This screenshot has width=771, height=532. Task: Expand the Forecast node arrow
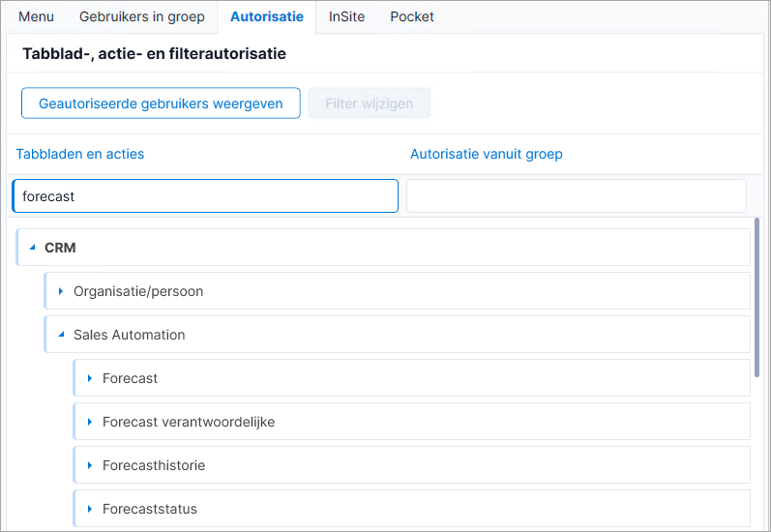(90, 378)
